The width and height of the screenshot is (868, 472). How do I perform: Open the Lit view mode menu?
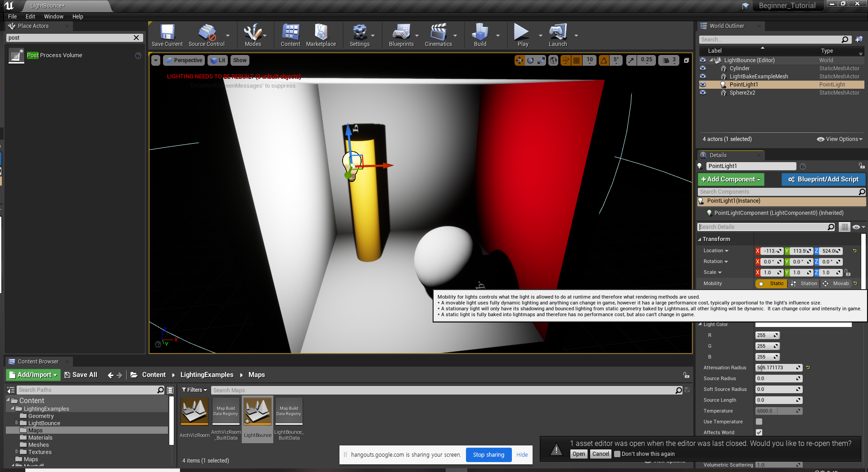click(x=218, y=60)
